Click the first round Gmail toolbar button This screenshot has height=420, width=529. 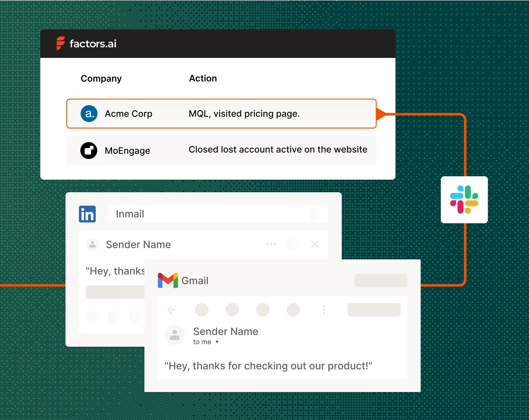coord(202,310)
